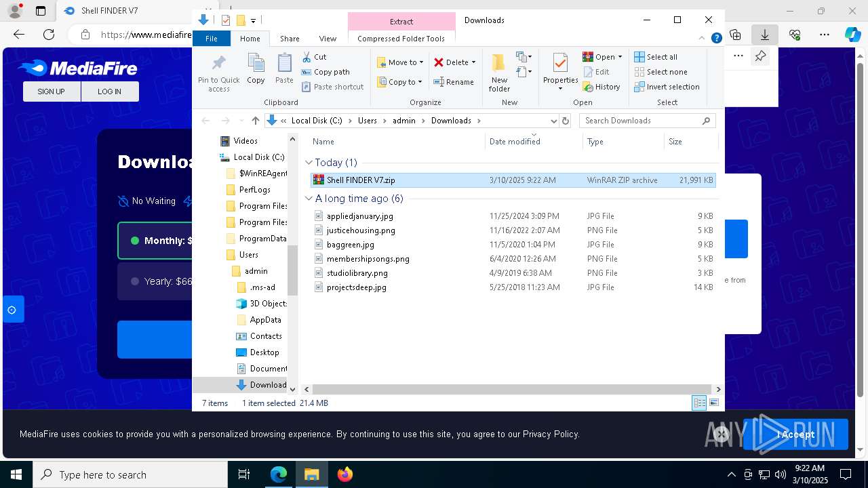Expand the Delete dropdown arrow
868x488 pixels.
[473, 62]
